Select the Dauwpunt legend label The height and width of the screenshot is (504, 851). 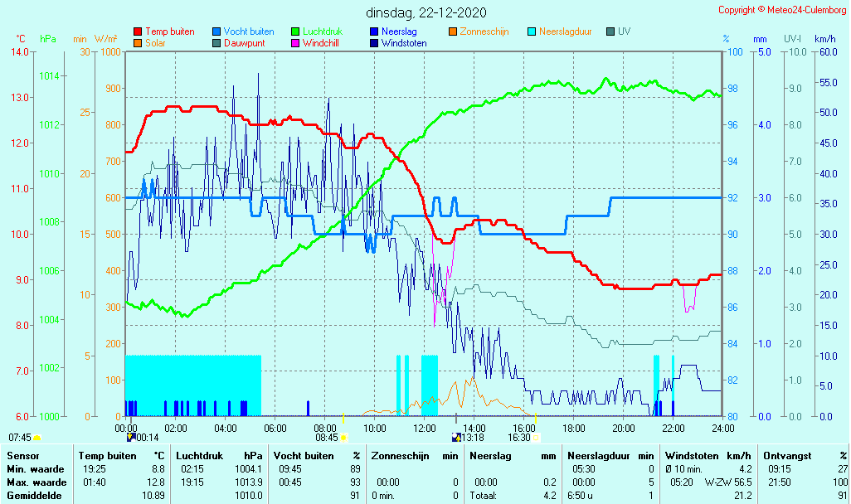click(245, 43)
